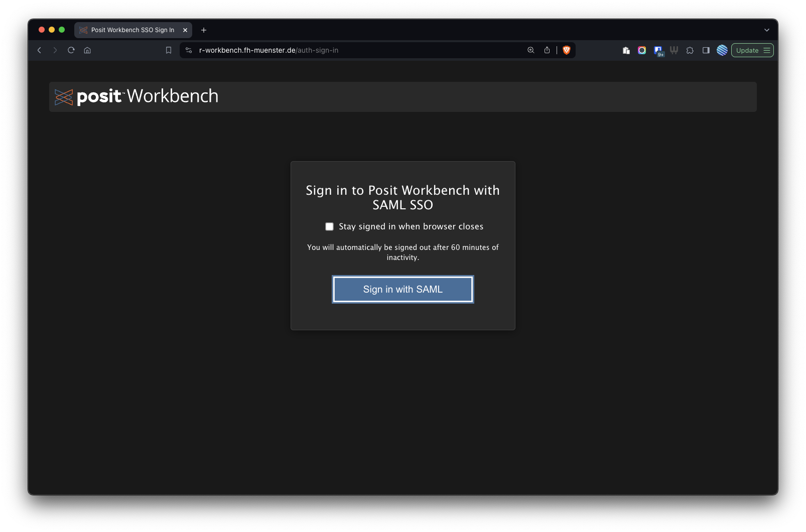Image resolution: width=806 pixels, height=532 pixels.
Task: Open the hamburger menu beside Update
Action: 767,50
